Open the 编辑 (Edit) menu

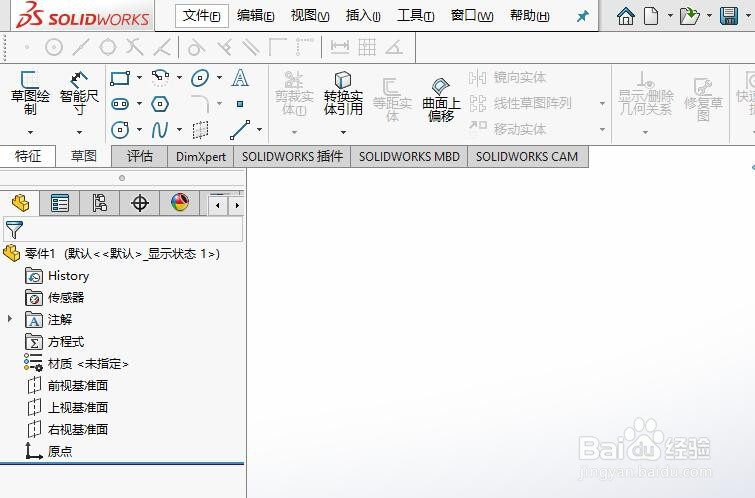255,16
